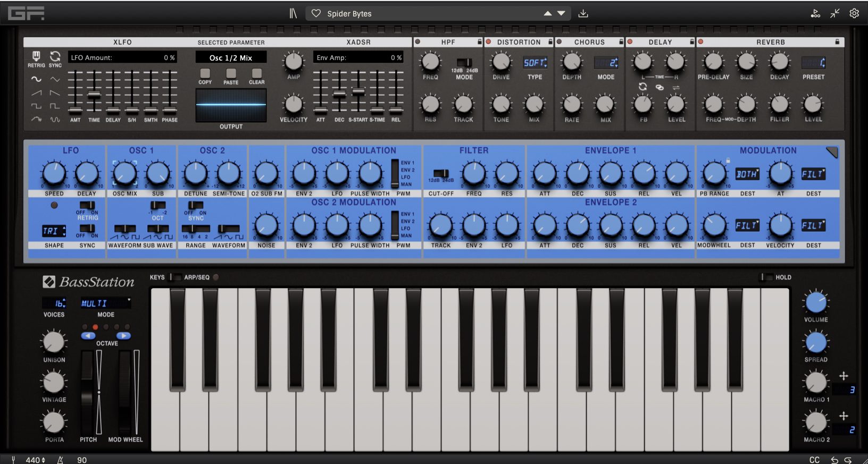Click the XLFO Retrig icon

pos(36,56)
